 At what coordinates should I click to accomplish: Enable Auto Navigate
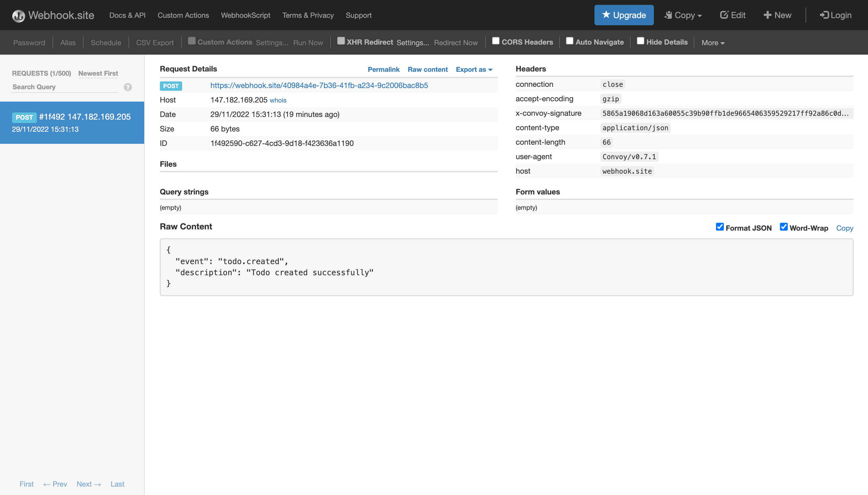pyautogui.click(x=569, y=40)
